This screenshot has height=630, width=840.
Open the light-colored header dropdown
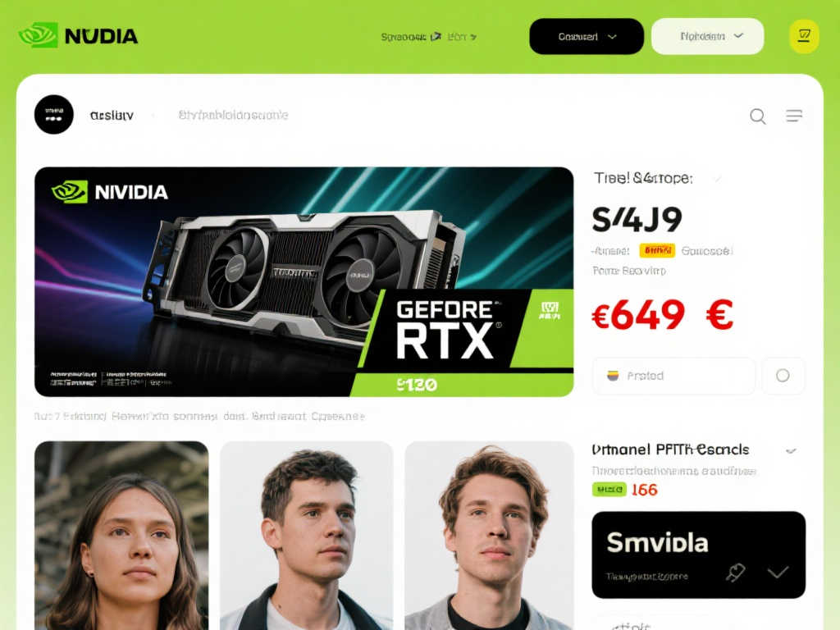click(x=708, y=36)
